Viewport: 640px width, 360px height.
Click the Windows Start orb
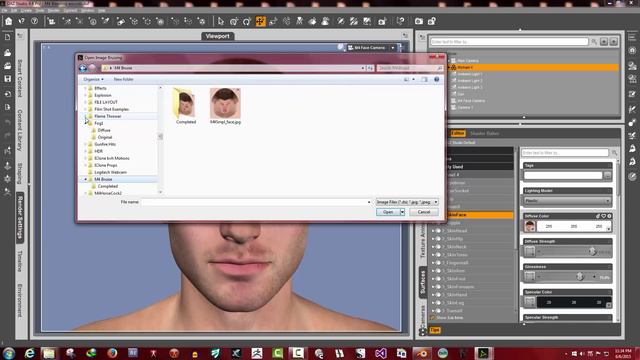click(9, 353)
